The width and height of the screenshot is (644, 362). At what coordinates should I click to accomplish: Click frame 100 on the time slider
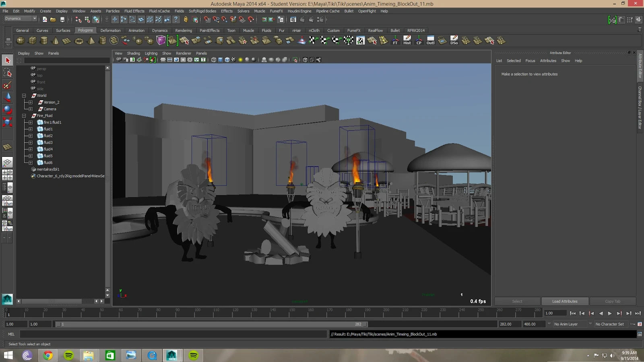[195, 313]
